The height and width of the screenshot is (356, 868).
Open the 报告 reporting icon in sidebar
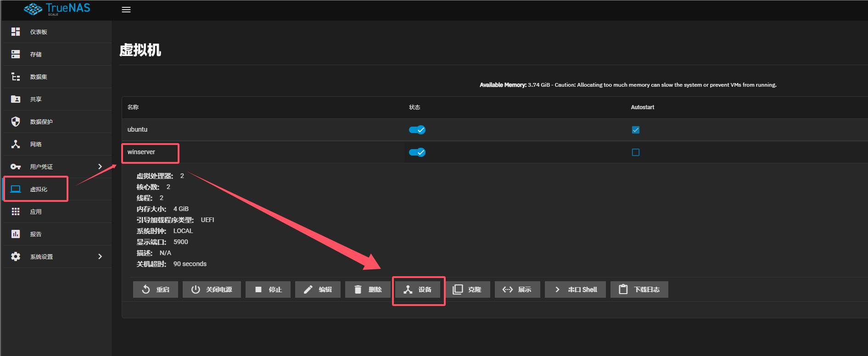[16, 234]
